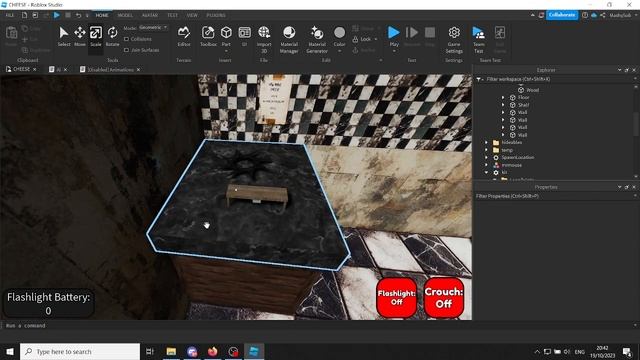Expand the Floor item in Explorer
The width and height of the screenshot is (640, 360).
pyautogui.click(x=503, y=98)
